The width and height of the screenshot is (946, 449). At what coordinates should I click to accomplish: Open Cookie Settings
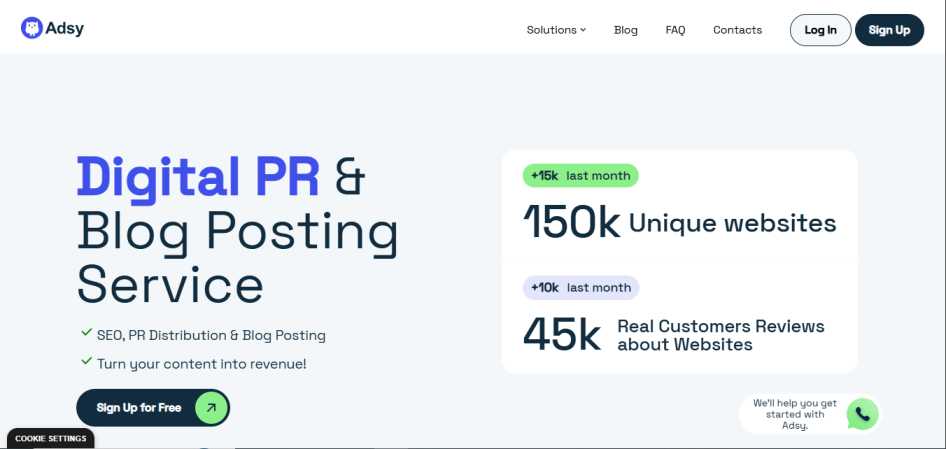pos(51,439)
